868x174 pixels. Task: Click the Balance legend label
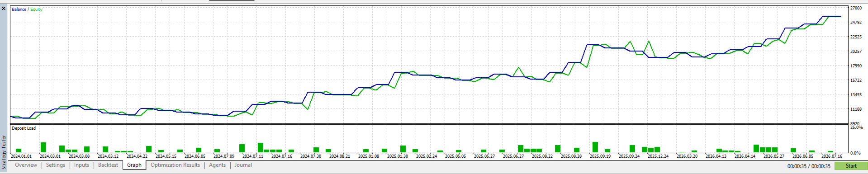coord(19,9)
